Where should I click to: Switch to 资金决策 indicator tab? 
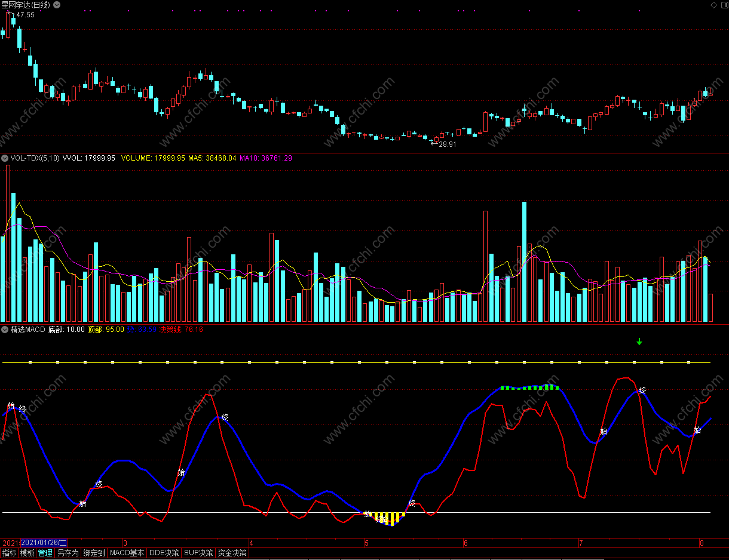point(232,553)
